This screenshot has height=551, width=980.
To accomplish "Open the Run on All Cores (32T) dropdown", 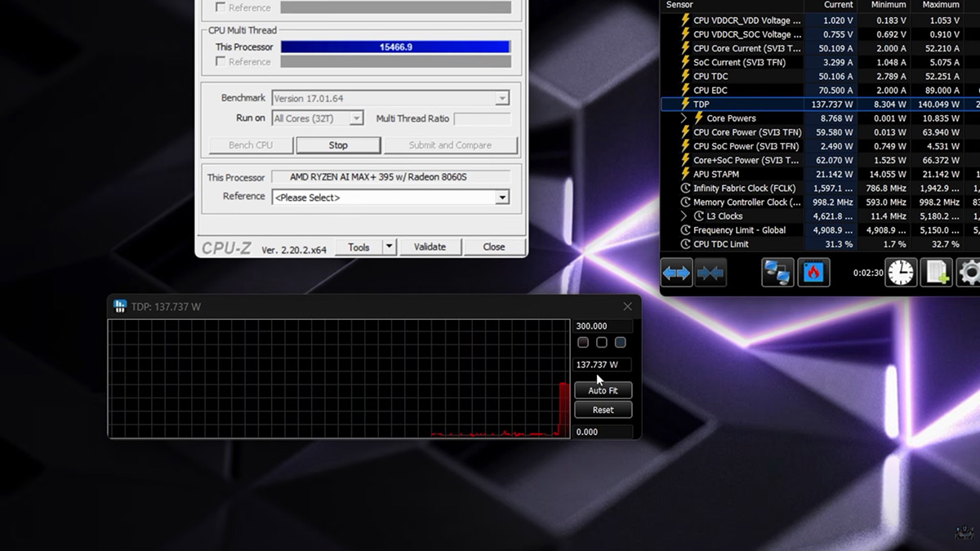I will click(x=356, y=118).
